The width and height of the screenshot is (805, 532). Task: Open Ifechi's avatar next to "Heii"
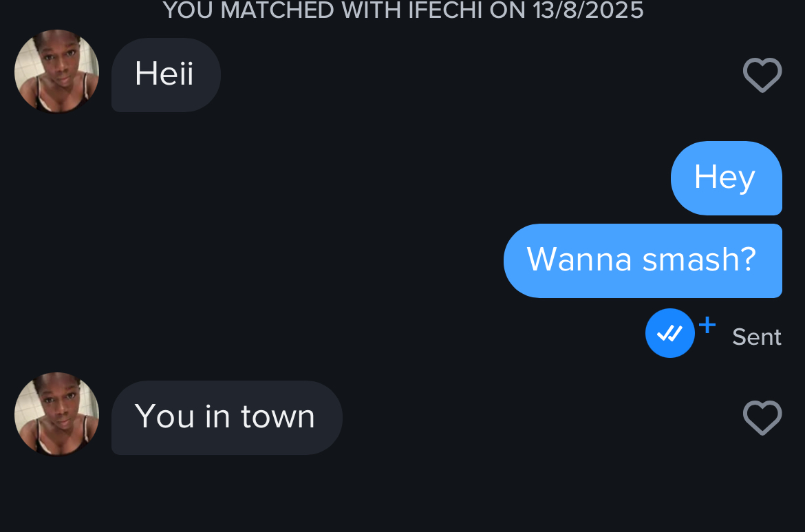tap(57, 72)
